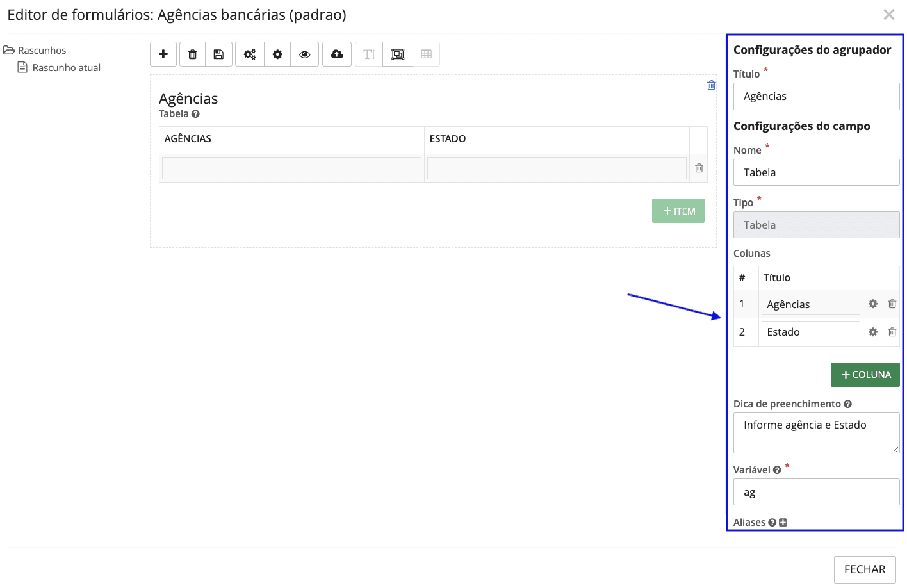Screen dimensions: 907x588
Task: Collapse the Rascunhos folder
Action: click(x=9, y=50)
